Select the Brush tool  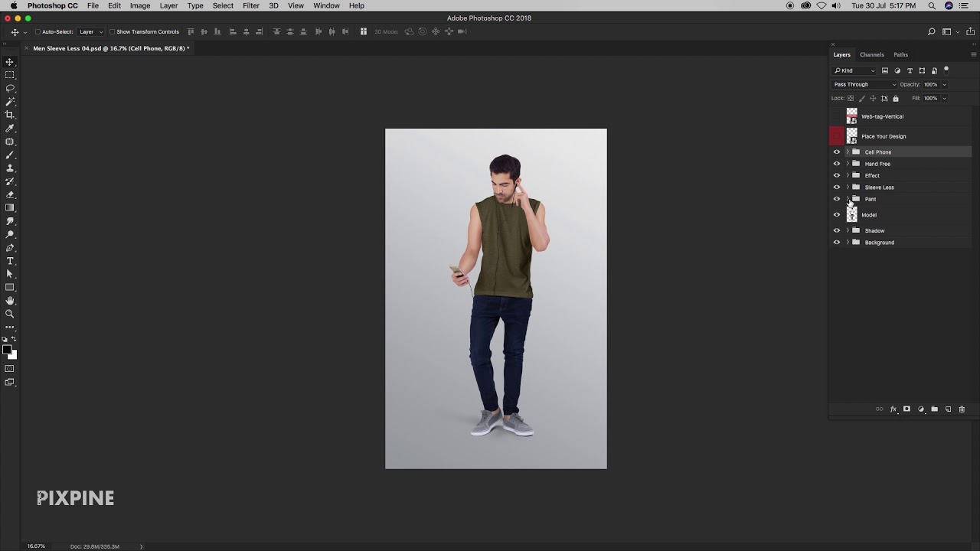(10, 155)
